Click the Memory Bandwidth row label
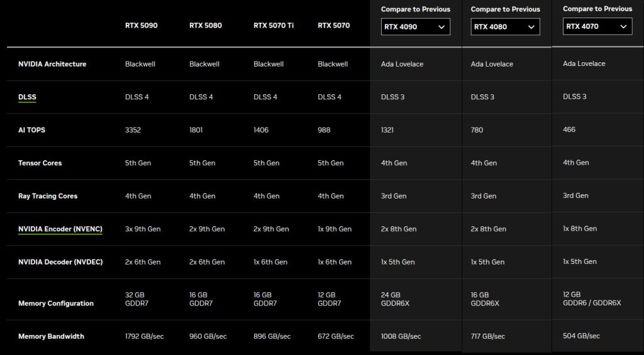The width and height of the screenshot is (644, 355). coord(51,337)
